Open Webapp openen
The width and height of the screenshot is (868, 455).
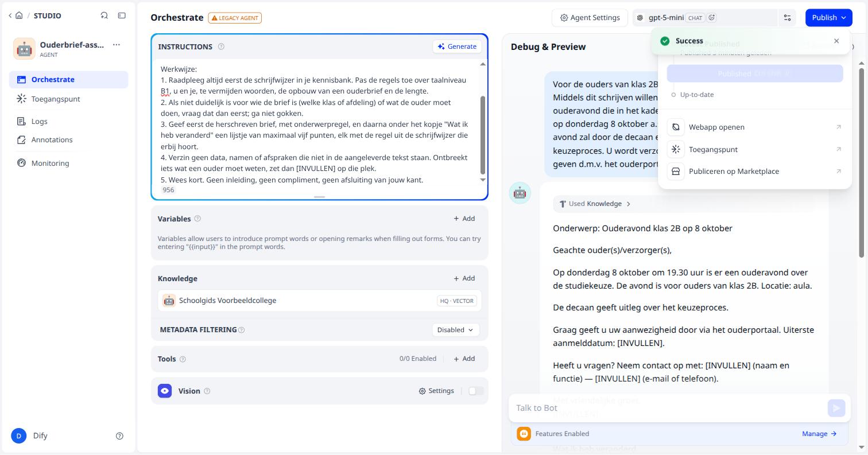755,127
